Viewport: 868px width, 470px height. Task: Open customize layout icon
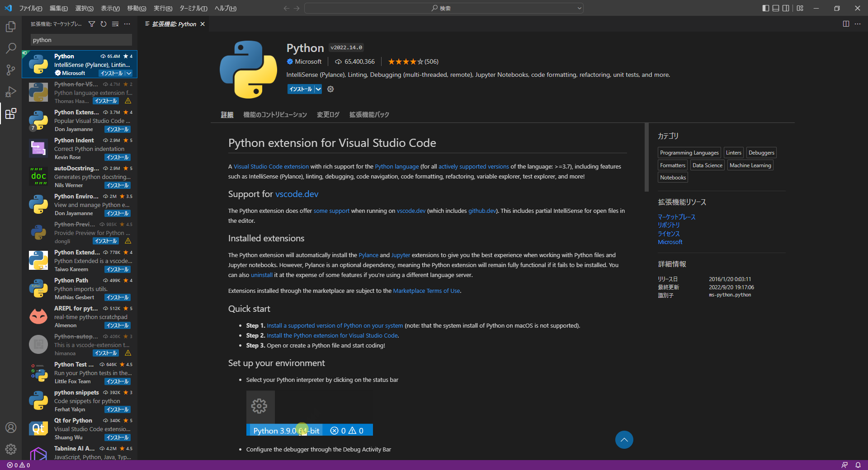pos(800,8)
